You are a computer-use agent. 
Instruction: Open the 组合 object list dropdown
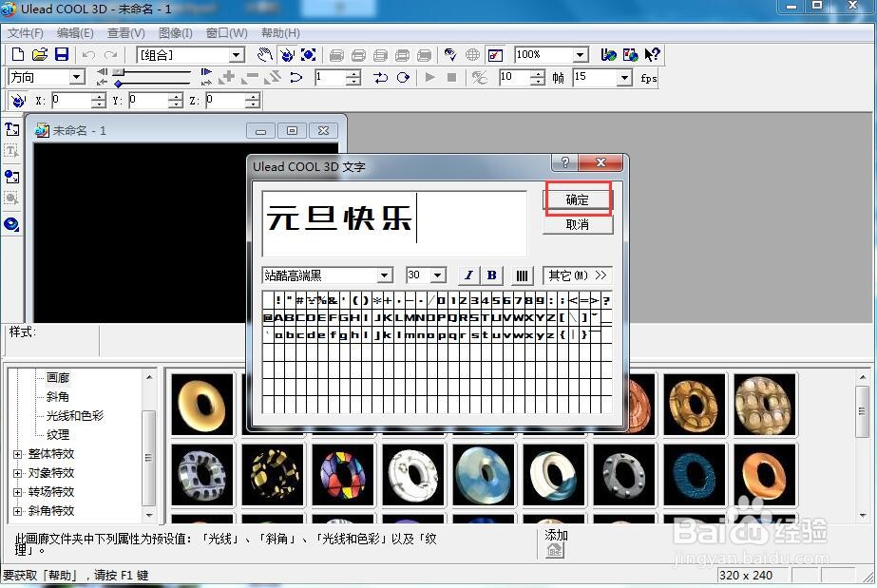pyautogui.click(x=238, y=55)
